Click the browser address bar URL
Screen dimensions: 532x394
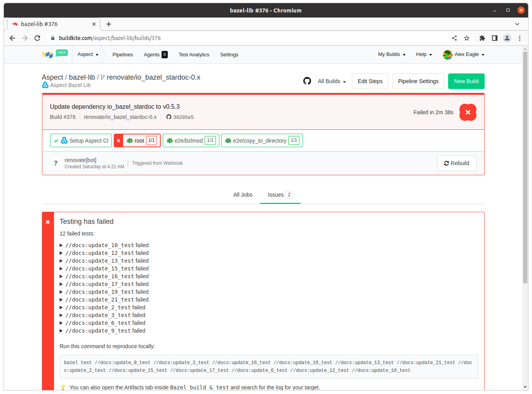[x=110, y=38]
